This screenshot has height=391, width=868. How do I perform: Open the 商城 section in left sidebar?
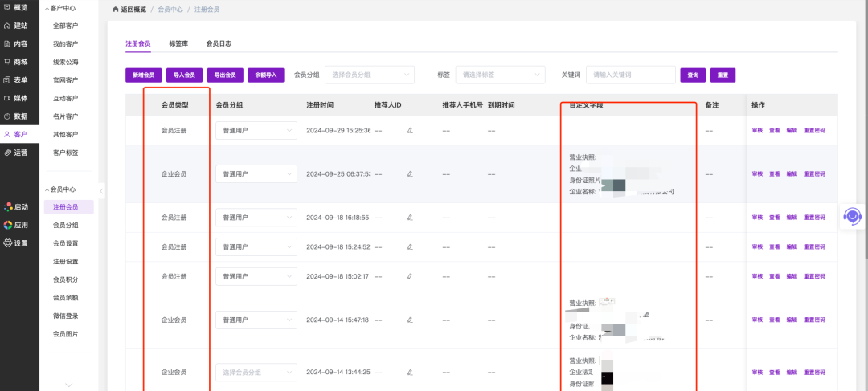(15, 62)
